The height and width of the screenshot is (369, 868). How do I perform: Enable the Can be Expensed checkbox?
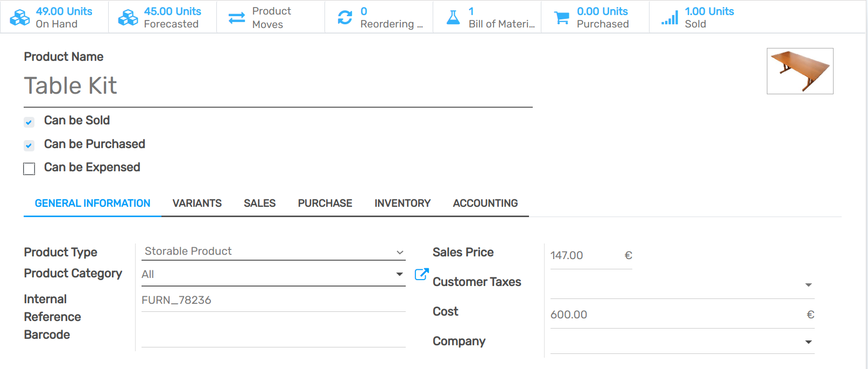[x=29, y=169]
